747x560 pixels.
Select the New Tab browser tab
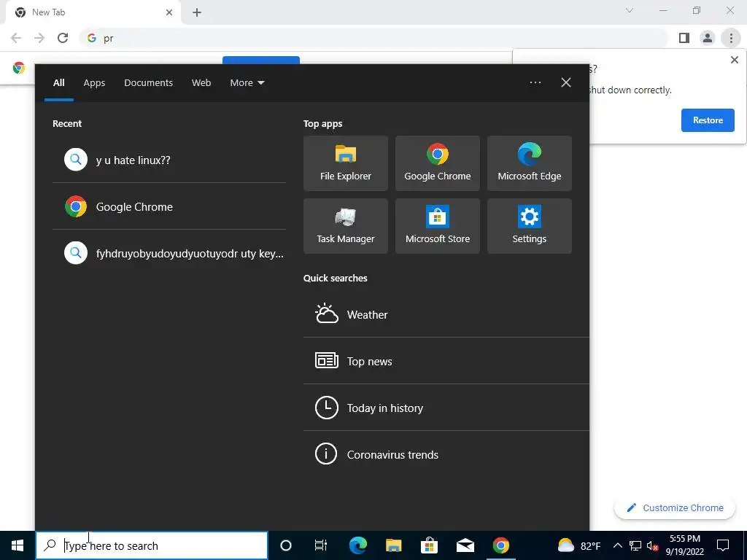(93, 12)
